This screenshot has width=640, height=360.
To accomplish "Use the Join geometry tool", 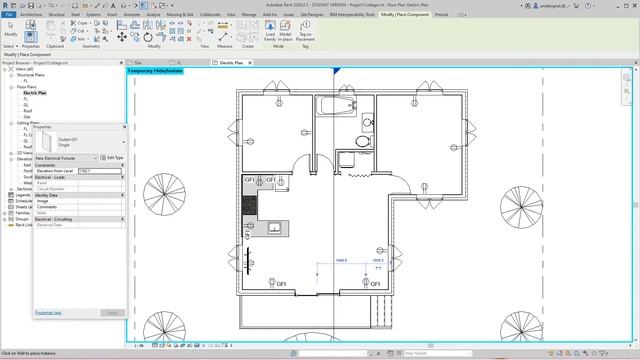I will click(x=78, y=39).
